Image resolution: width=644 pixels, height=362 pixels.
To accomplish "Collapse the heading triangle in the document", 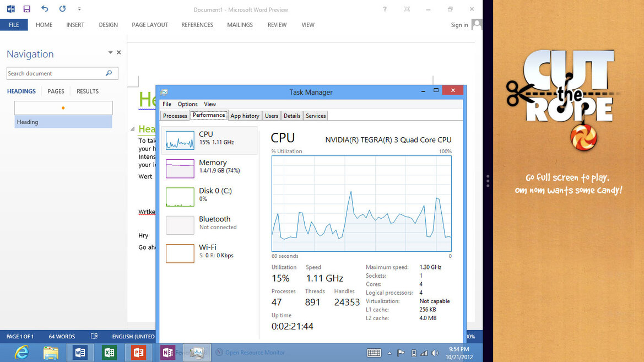I will (x=133, y=129).
